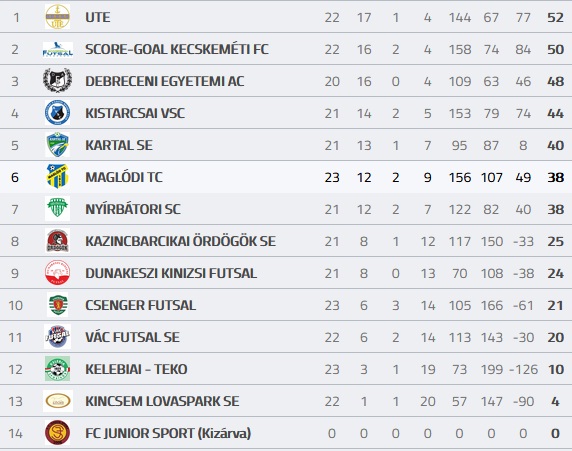Select the Nyírbátori SC green crest
Viewport: 572px width, 451px height.
(57, 208)
